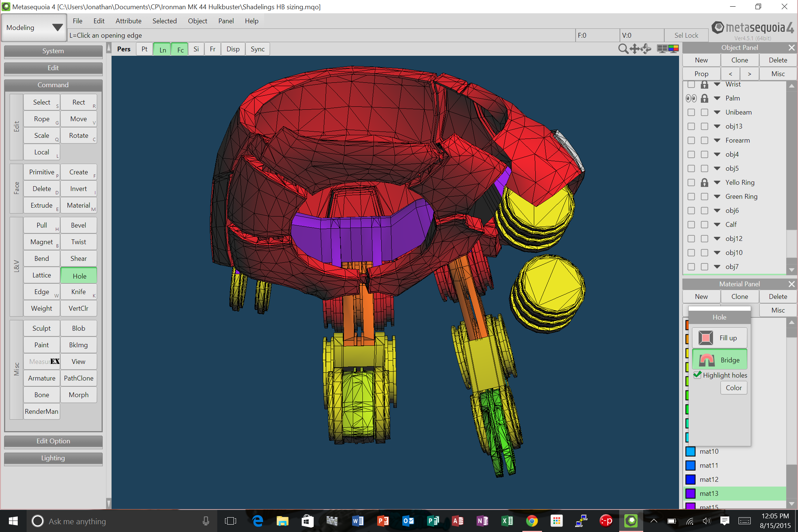Viewport: 798px width, 532px height.
Task: Open OneNote from the taskbar
Action: point(482,521)
